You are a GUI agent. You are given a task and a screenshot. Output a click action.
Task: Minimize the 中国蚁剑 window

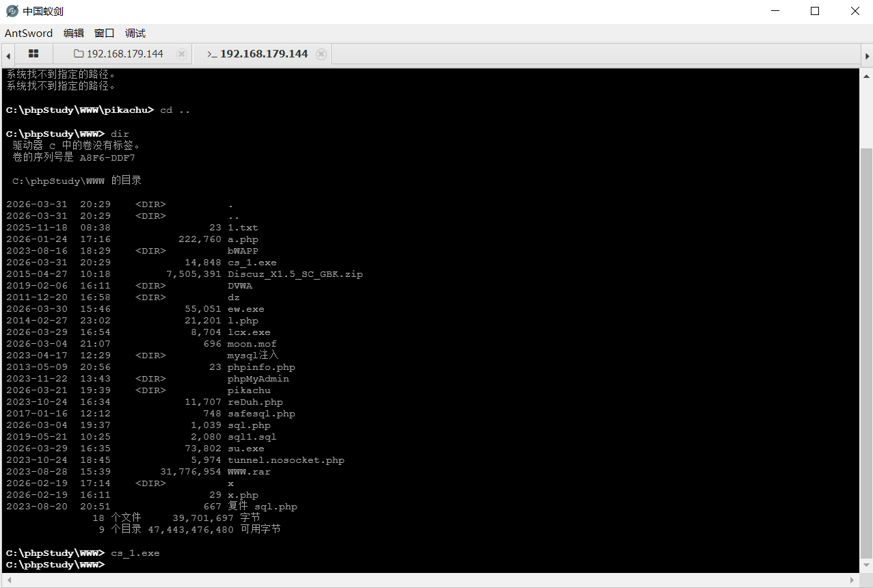(x=775, y=11)
